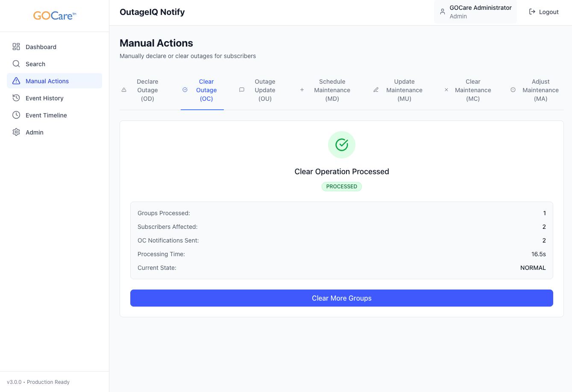Click the Event History clock icon

[x=16, y=98]
